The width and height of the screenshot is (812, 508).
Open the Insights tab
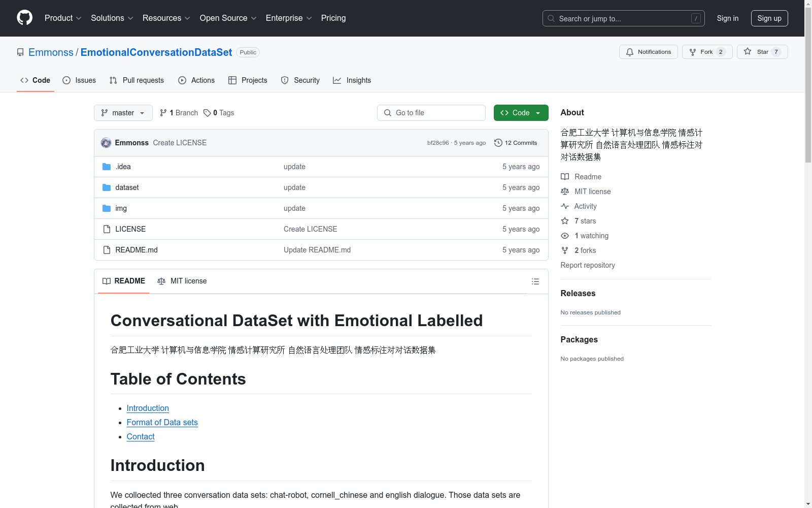(352, 80)
